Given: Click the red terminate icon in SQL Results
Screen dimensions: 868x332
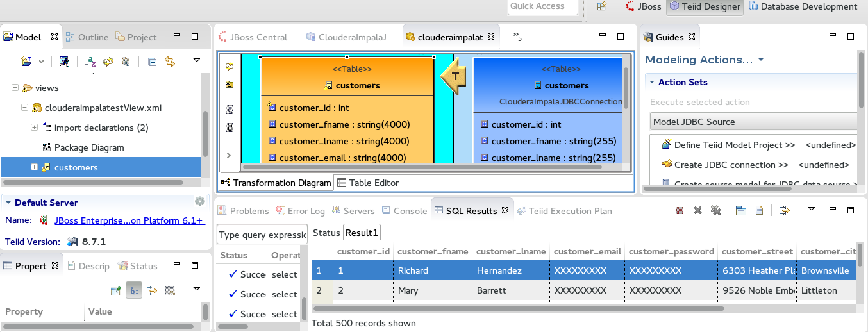Looking at the screenshot, I should pos(680,210).
